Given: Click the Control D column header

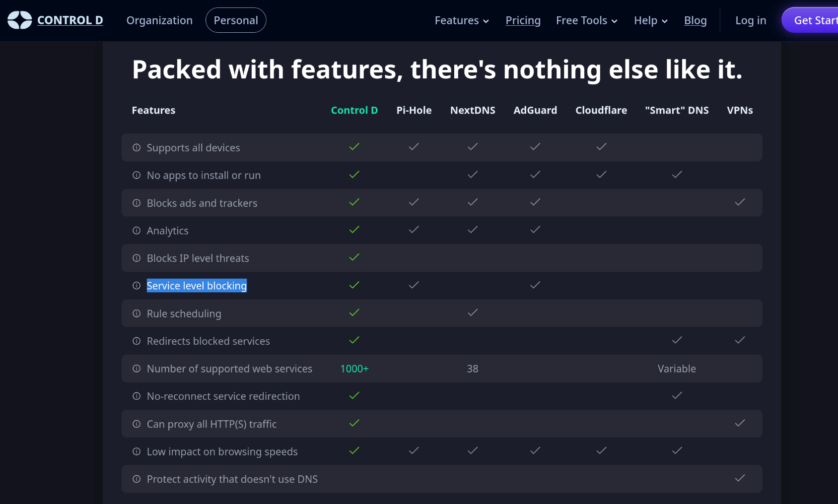Looking at the screenshot, I should tap(354, 110).
